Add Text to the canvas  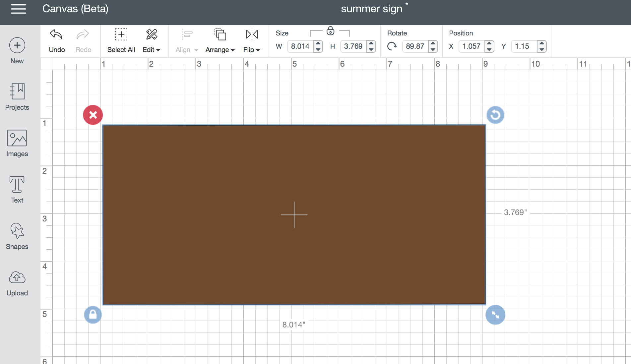point(17,190)
